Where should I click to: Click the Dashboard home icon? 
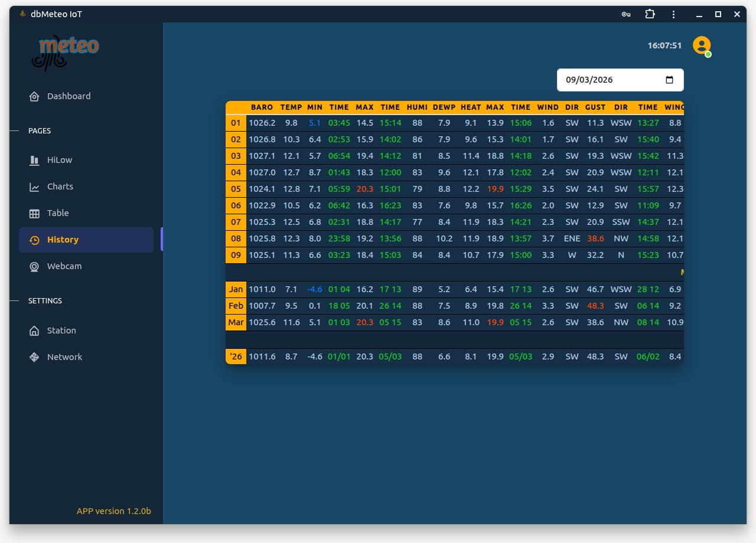[x=34, y=96]
